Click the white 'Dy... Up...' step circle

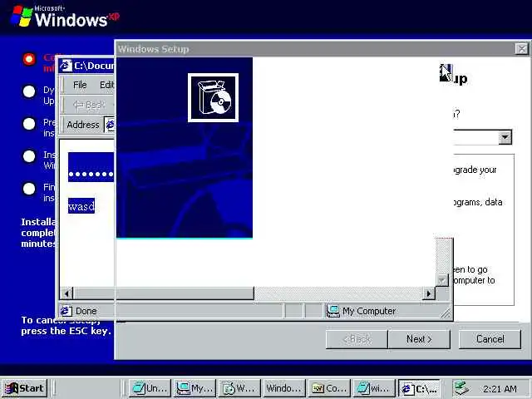(x=29, y=91)
